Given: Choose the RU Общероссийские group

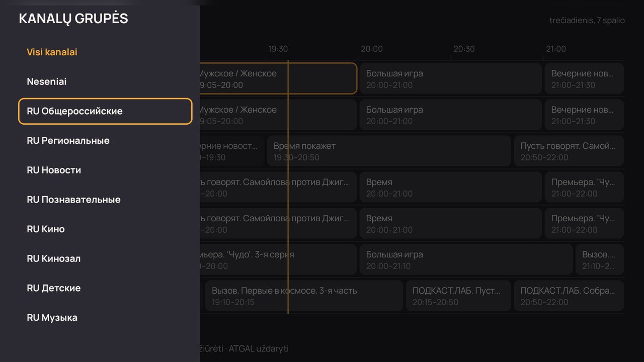Looking at the screenshot, I should [105, 111].
